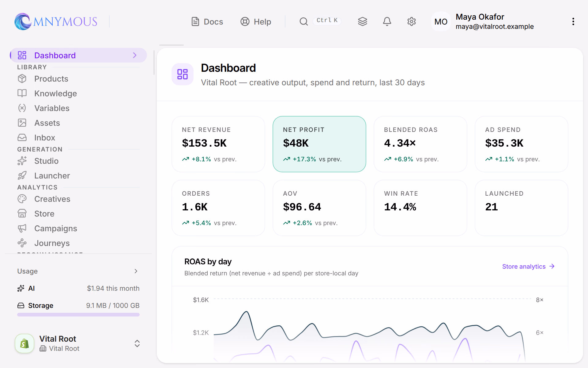Click the Variables icon in sidebar
Screen dimensions: 588x368
[x=22, y=108]
